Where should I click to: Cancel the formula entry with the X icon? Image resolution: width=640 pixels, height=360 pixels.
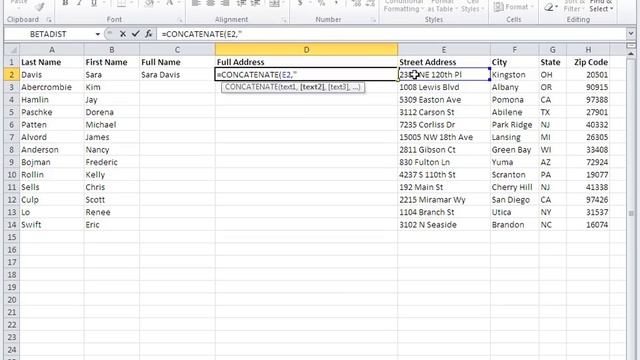[x=122, y=34]
